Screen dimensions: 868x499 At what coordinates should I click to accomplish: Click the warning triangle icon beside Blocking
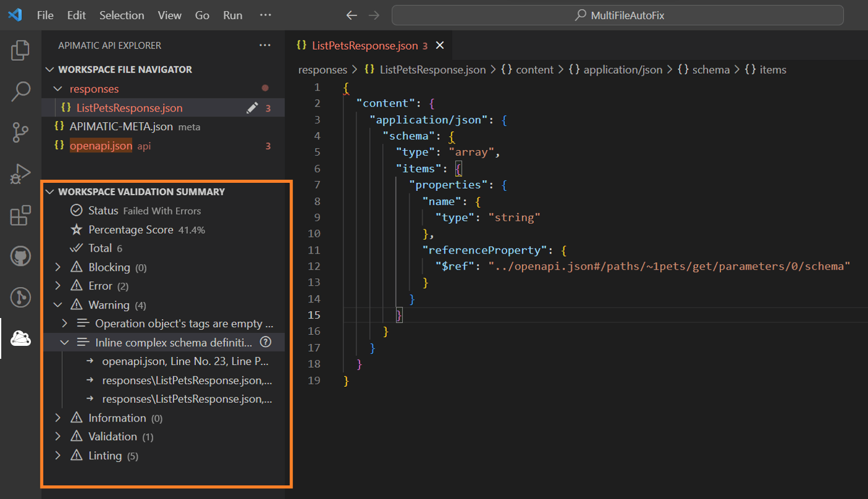pyautogui.click(x=76, y=267)
